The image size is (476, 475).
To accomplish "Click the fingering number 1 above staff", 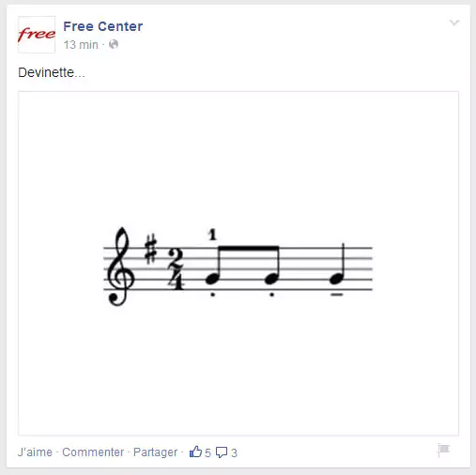I will 212,235.
